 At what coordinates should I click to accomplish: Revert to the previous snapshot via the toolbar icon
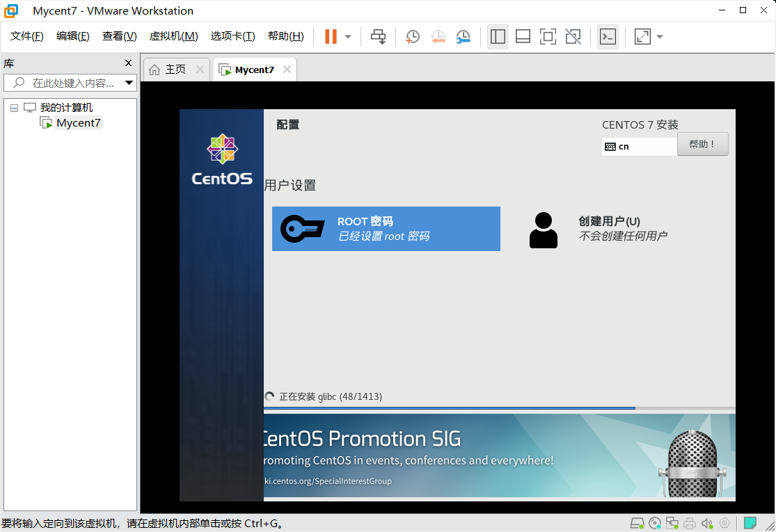(438, 37)
